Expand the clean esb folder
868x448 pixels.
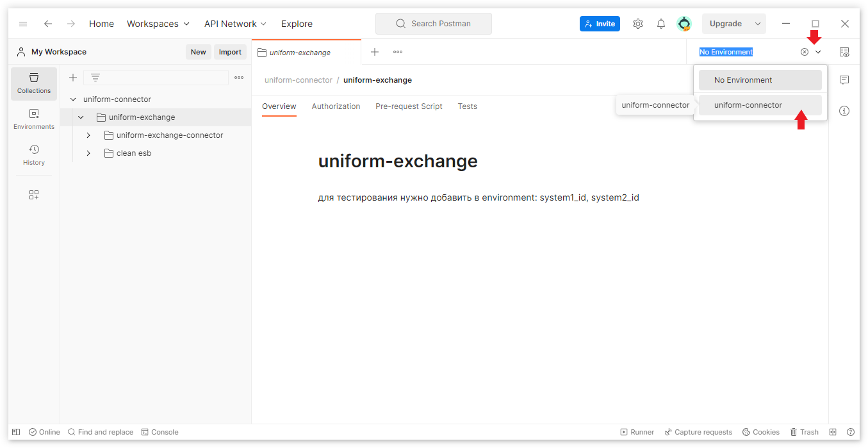88,153
